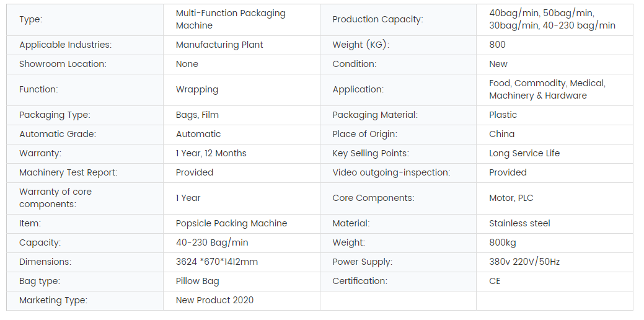Click the "Video outgoing-inspection:" label
The image size is (644, 320).
coord(391,172)
